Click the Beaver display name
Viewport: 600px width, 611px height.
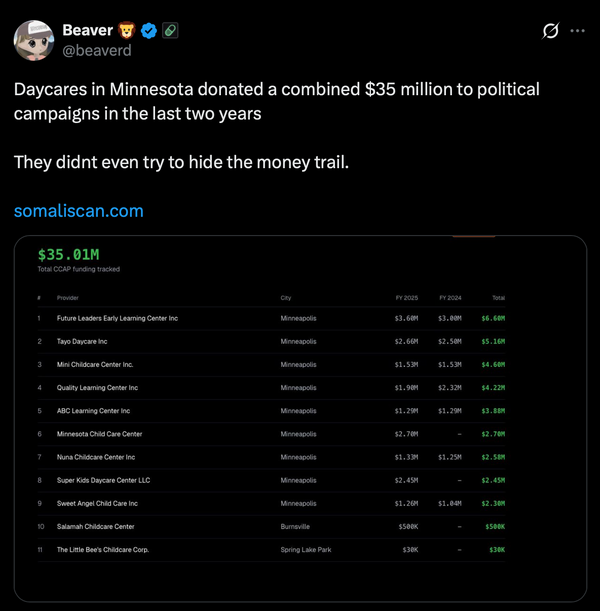(x=86, y=30)
